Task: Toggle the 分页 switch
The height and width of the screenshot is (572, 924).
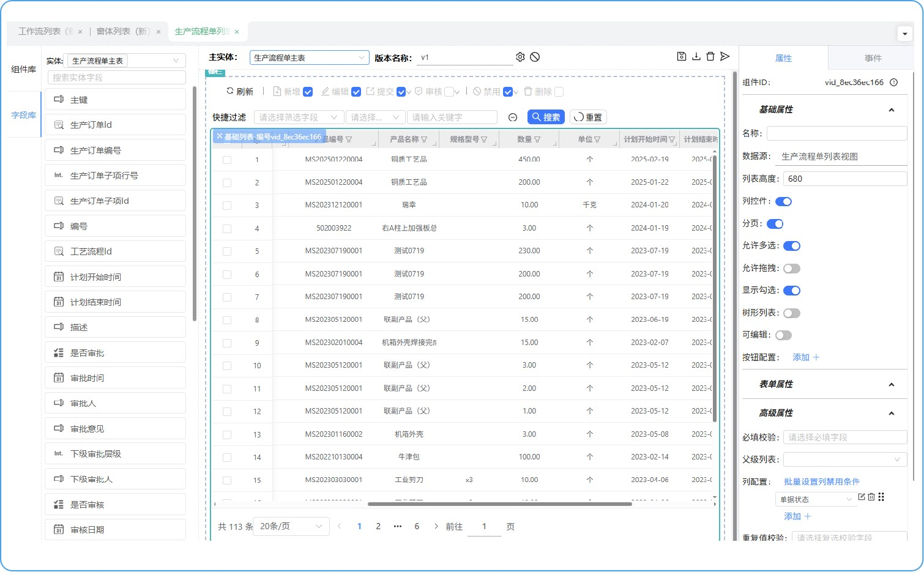Action: pos(775,224)
